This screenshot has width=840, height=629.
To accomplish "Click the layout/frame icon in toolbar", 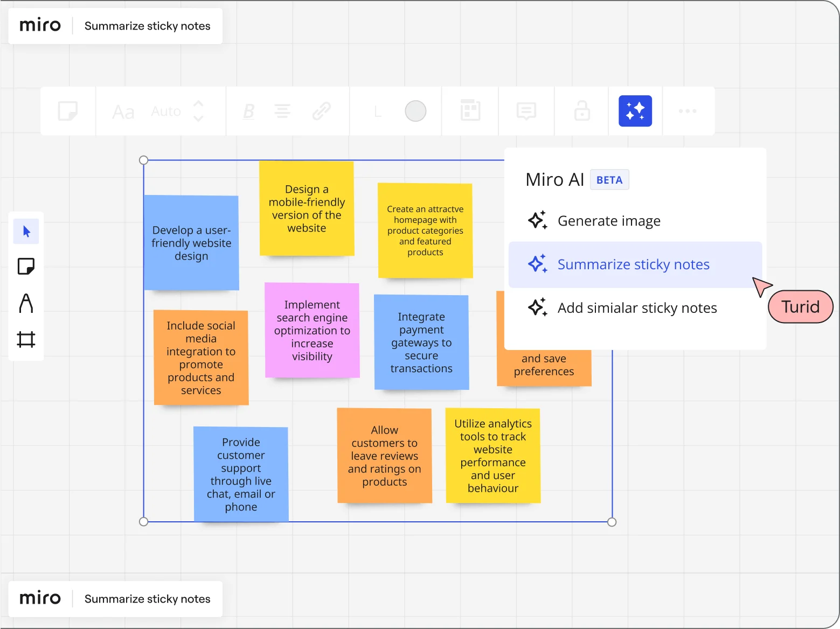I will click(470, 110).
